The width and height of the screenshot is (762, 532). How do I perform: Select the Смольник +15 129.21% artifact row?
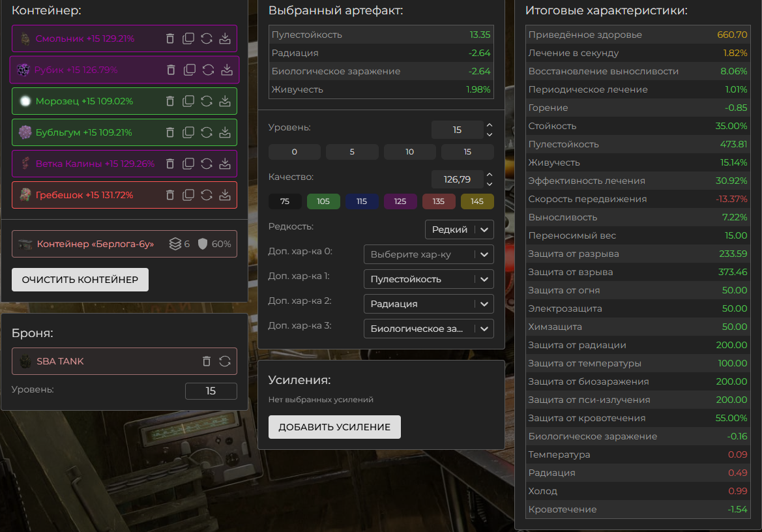[x=125, y=38]
